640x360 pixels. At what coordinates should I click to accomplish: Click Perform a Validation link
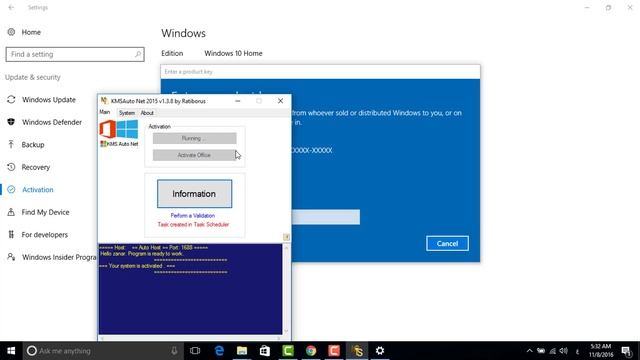[x=193, y=216]
